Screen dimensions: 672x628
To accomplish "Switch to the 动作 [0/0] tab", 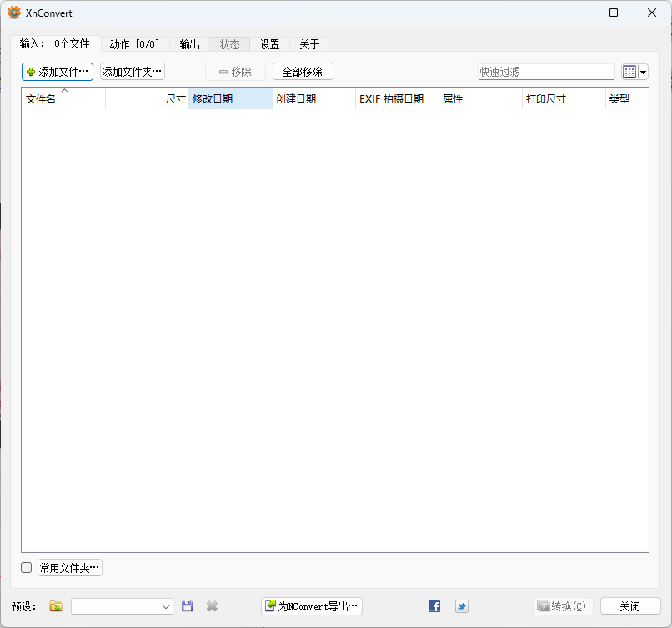I will click(x=134, y=44).
